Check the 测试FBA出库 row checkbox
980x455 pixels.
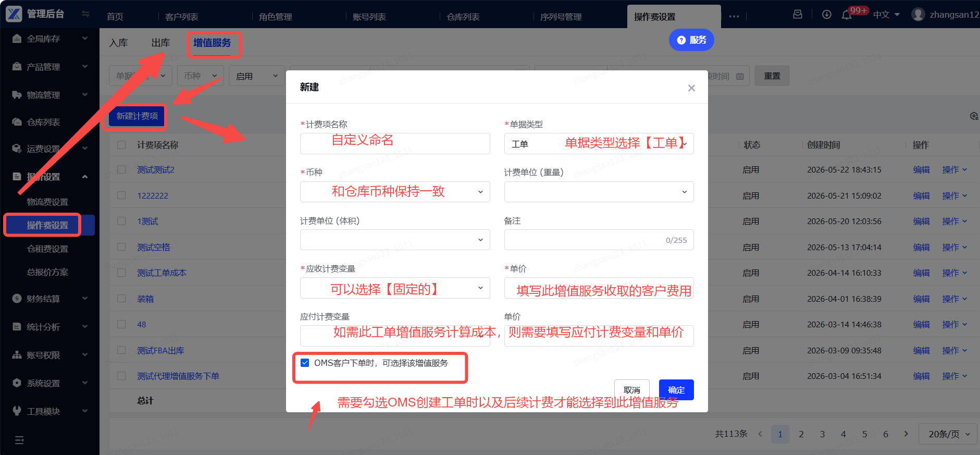[x=121, y=350]
